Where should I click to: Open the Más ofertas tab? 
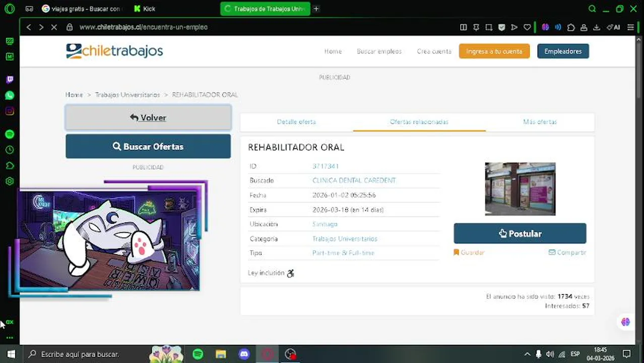(540, 122)
